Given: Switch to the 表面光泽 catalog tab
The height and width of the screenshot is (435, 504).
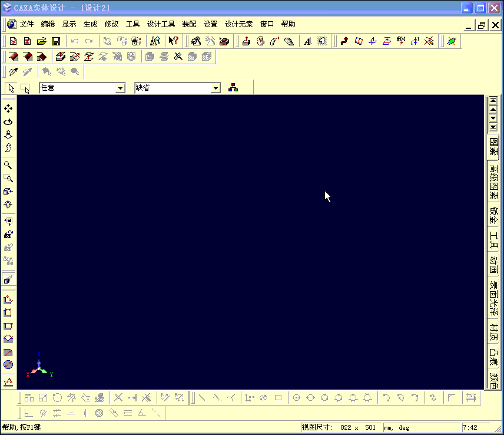Looking at the screenshot, I should click(493, 298).
